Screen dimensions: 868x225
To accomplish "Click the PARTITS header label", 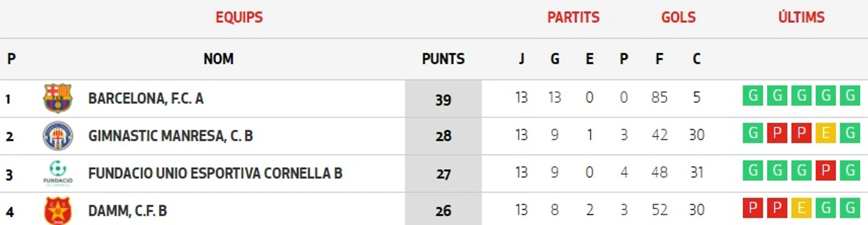I will (573, 17).
